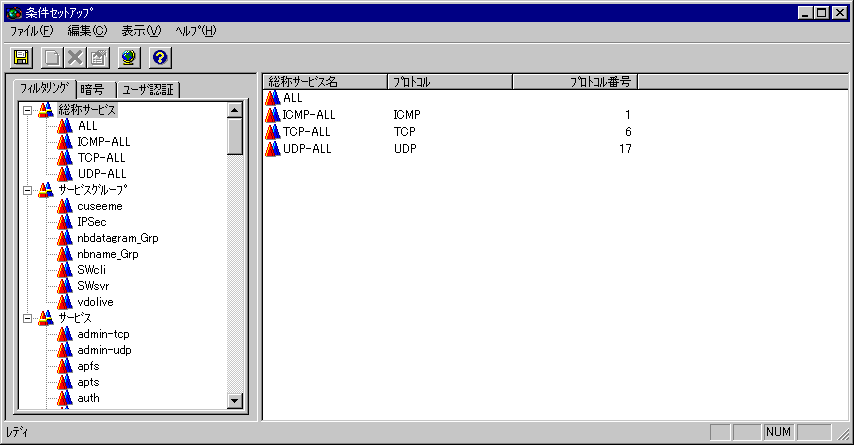This screenshot has width=854, height=445.
Task: Open the ヘルプ(H) menu
Action: (196, 31)
